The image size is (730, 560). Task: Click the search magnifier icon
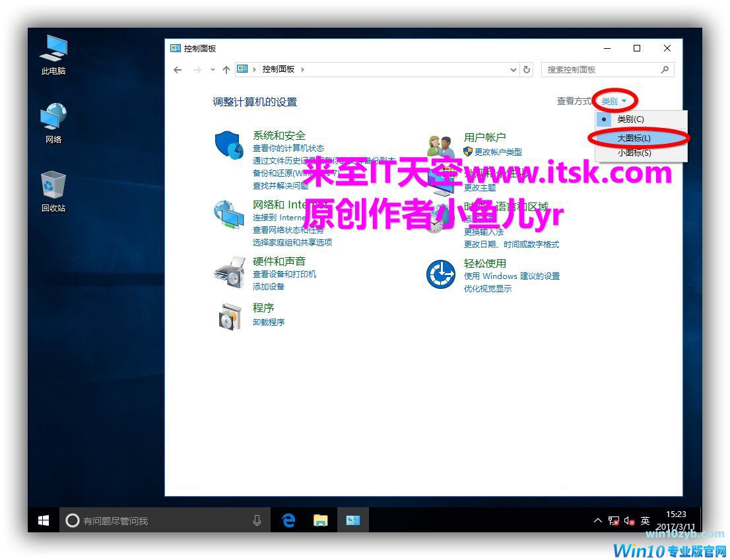point(665,70)
